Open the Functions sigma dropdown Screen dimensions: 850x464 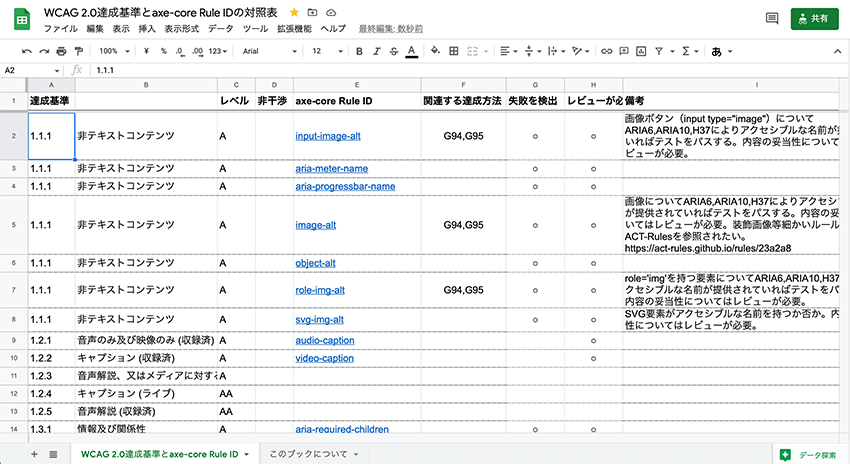[690, 51]
